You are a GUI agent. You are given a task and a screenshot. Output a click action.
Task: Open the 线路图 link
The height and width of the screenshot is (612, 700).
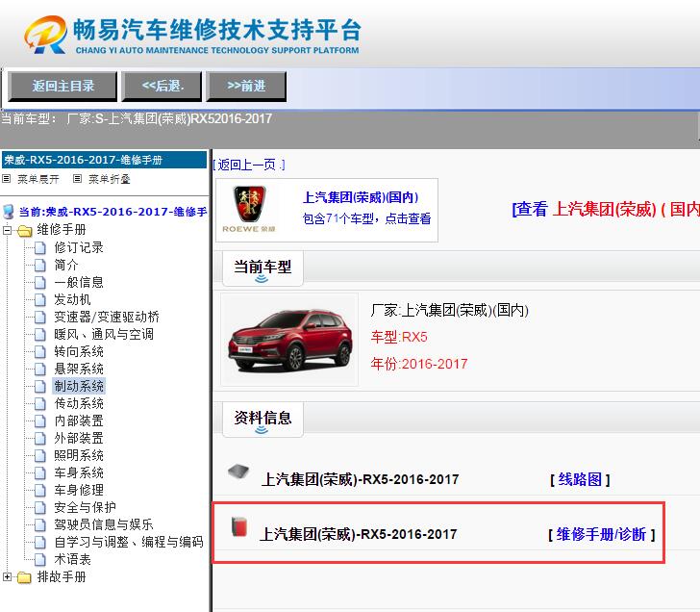coord(580,480)
